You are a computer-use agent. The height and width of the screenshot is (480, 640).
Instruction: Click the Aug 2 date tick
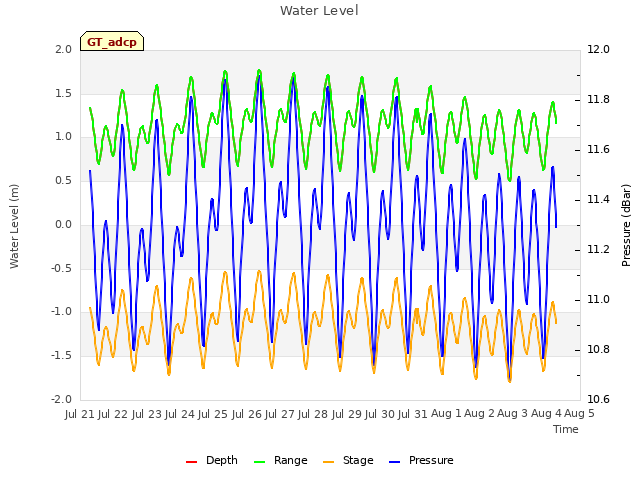[x=480, y=414]
